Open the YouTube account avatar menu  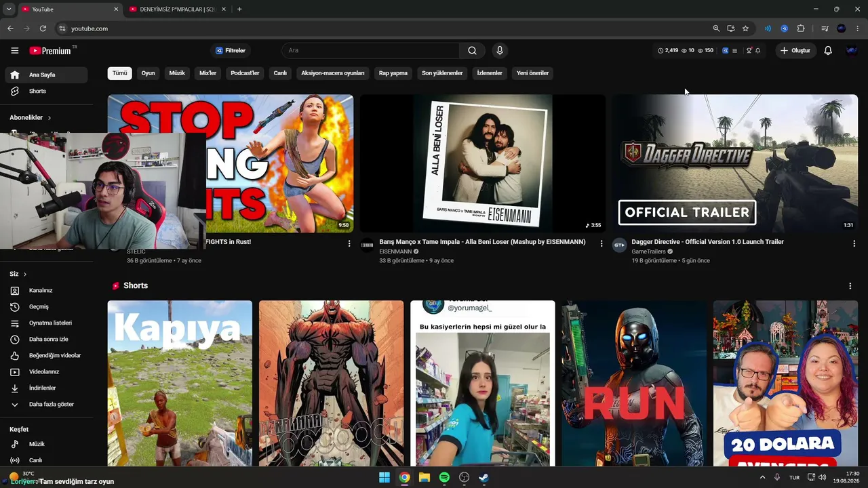coord(852,51)
